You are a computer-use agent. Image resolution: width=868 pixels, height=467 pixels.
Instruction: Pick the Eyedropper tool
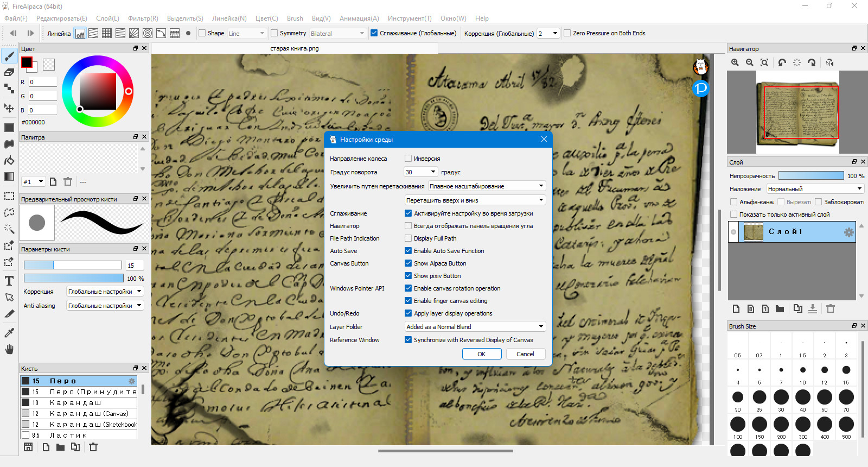[x=9, y=332]
